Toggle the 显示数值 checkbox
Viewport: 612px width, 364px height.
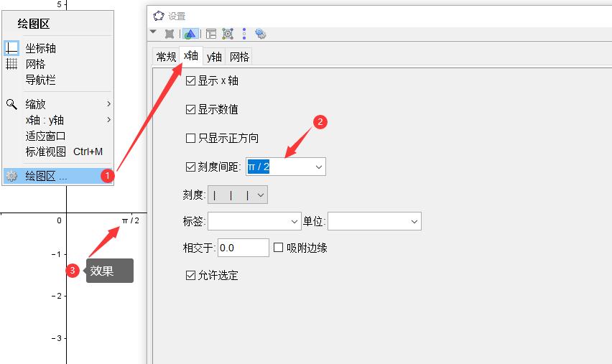[190, 109]
